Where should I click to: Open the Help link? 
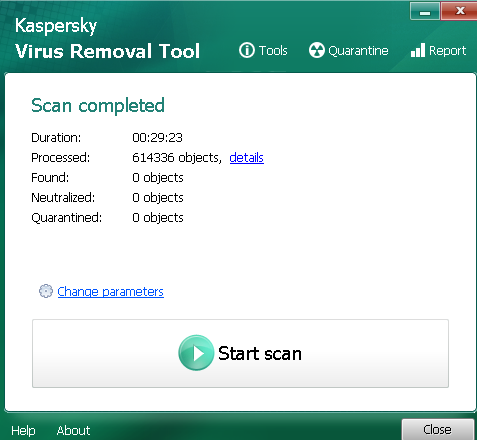coord(23,430)
